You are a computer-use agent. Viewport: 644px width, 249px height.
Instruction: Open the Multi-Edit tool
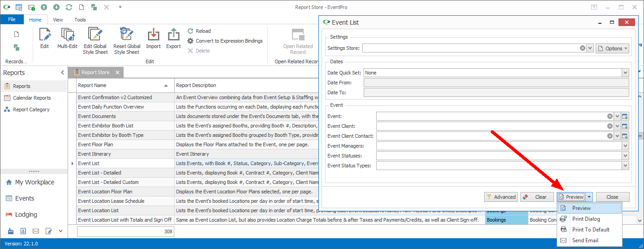click(x=67, y=39)
